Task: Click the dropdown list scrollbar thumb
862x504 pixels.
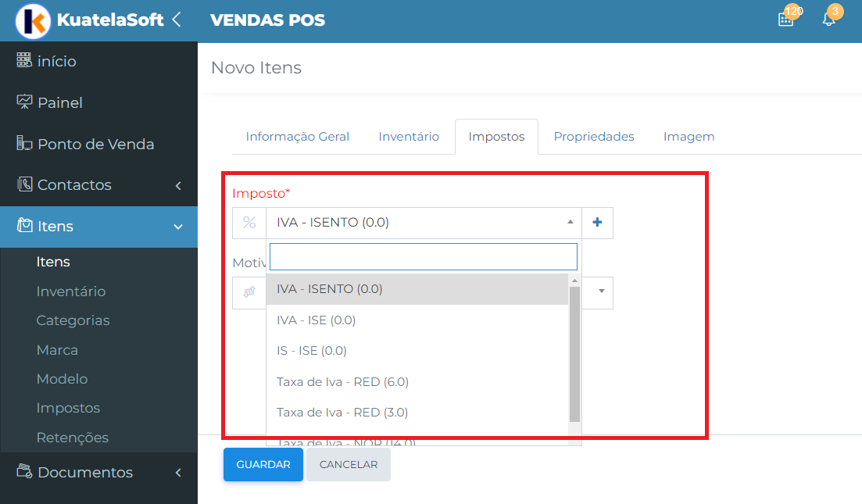Action: tap(574, 353)
